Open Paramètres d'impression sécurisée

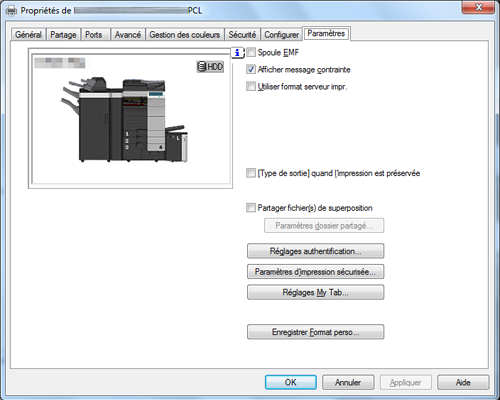point(315,272)
